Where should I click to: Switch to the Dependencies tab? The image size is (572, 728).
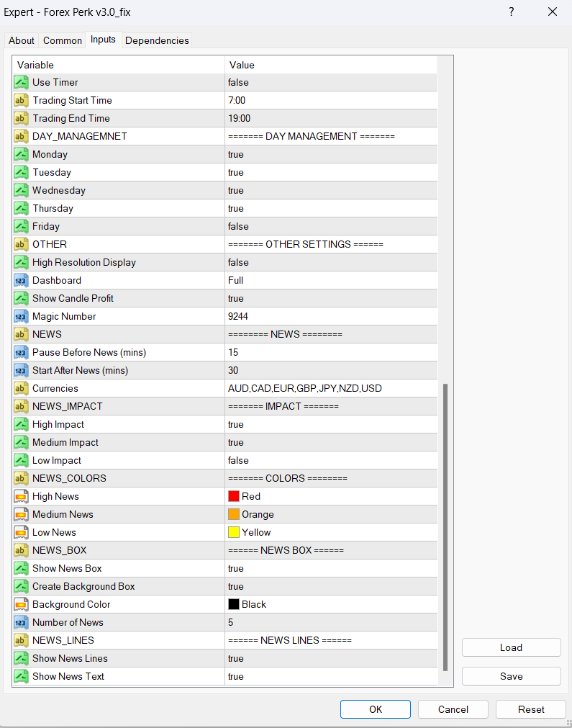point(157,40)
